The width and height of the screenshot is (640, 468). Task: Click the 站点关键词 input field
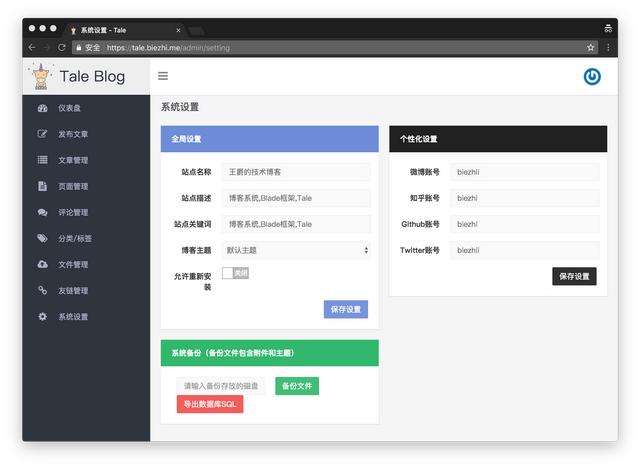point(296,224)
